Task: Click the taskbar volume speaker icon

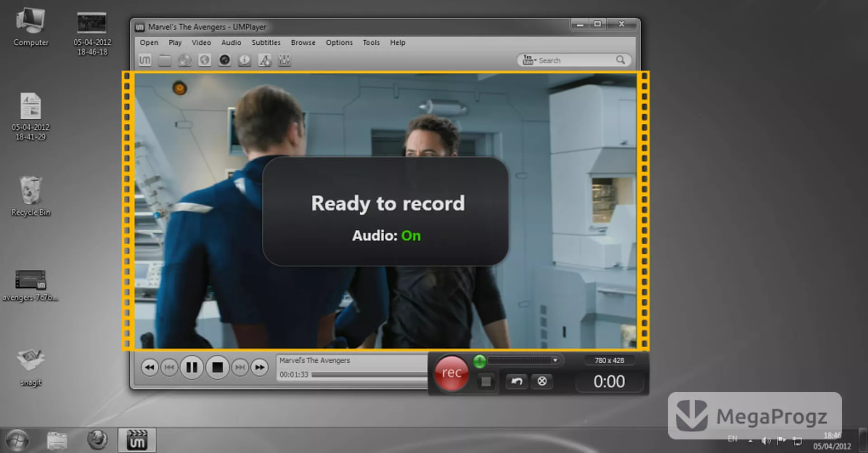Action: (x=765, y=440)
